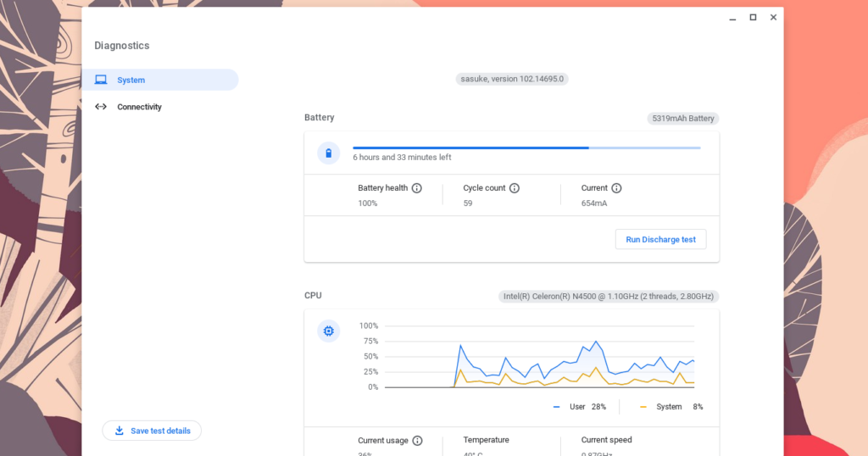Screen dimensions: 868x456
Task: Click the battery charge progress bar
Action: click(x=526, y=147)
